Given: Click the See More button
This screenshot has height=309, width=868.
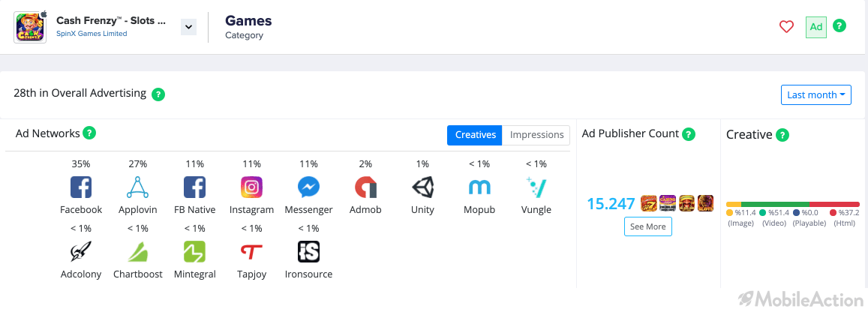Looking at the screenshot, I should click(647, 226).
